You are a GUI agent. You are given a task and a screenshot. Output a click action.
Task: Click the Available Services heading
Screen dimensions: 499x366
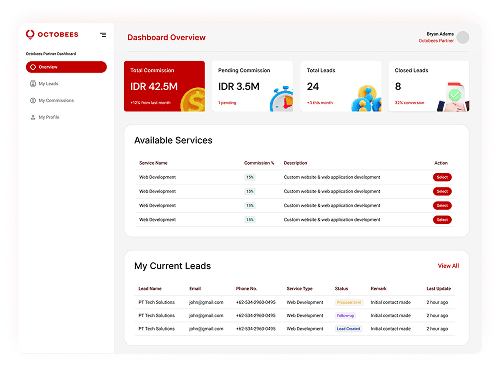coord(173,140)
